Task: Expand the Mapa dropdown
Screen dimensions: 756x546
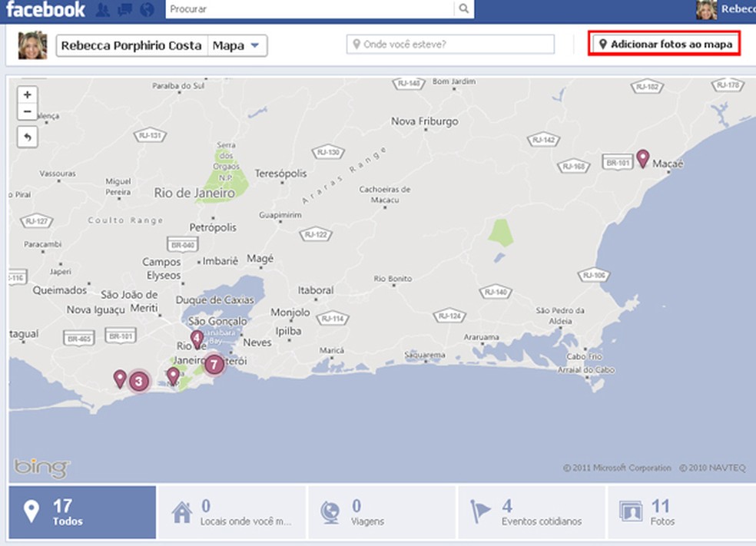Action: pyautogui.click(x=237, y=46)
